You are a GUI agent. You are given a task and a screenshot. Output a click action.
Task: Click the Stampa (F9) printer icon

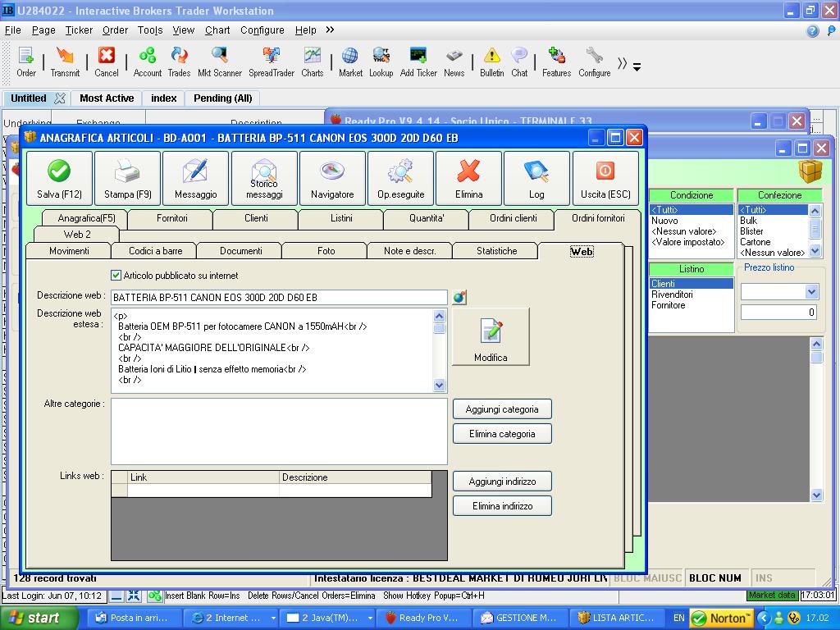[127, 178]
